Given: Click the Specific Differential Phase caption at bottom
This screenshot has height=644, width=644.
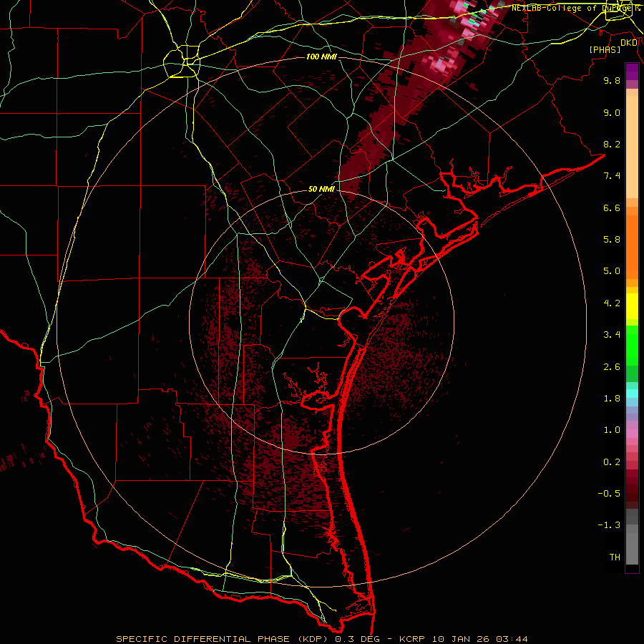Looking at the screenshot, I should [322, 639].
